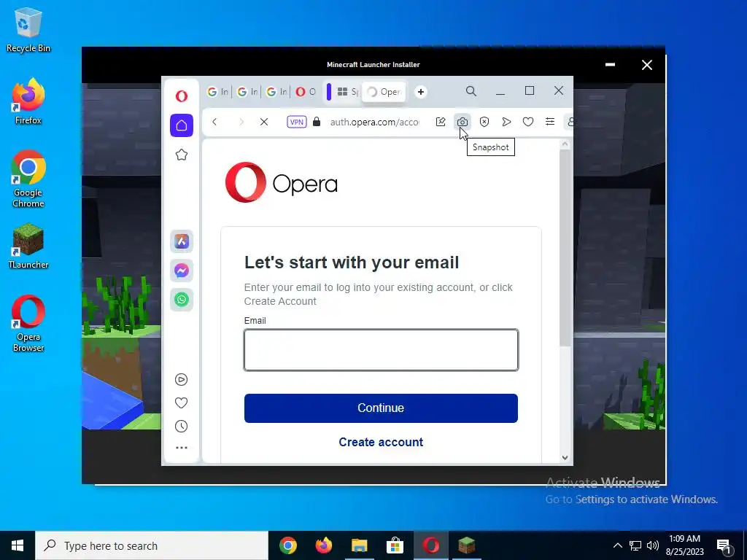747x560 pixels.
Task: Click the Email input field
Action: pyautogui.click(x=381, y=350)
